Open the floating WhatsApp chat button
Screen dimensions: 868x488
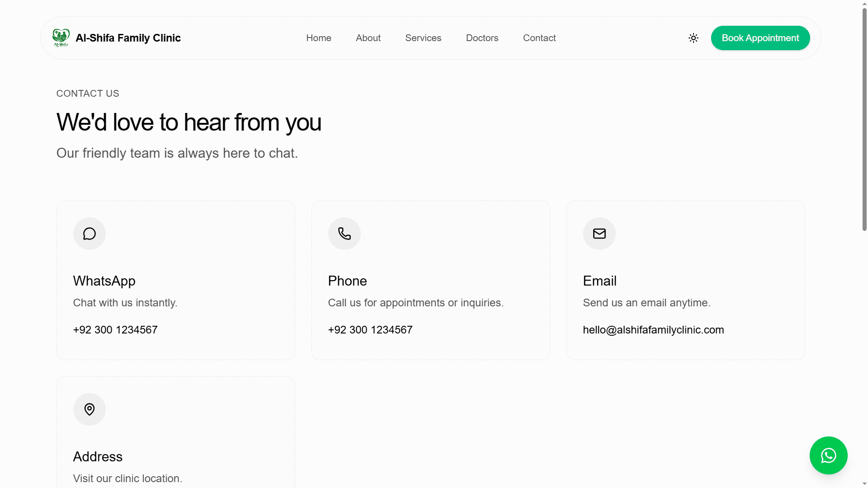828,455
